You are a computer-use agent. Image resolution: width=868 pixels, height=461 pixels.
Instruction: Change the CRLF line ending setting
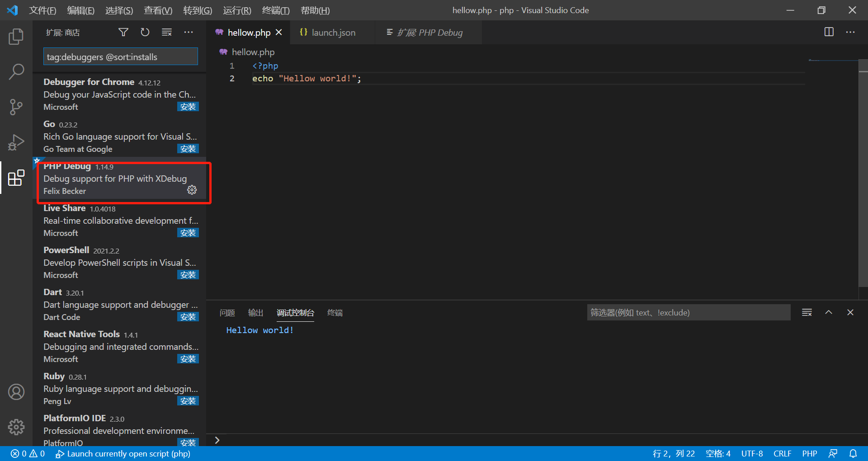(x=782, y=454)
